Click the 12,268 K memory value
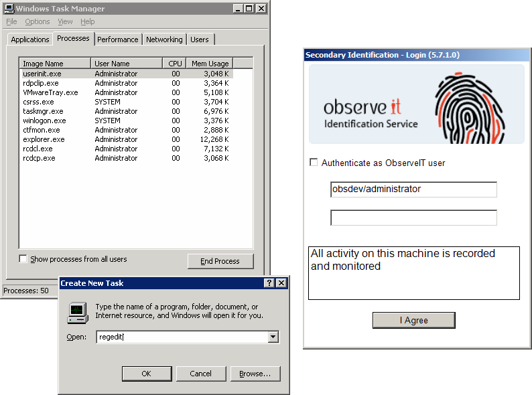This screenshot has width=532, height=395. (x=214, y=139)
